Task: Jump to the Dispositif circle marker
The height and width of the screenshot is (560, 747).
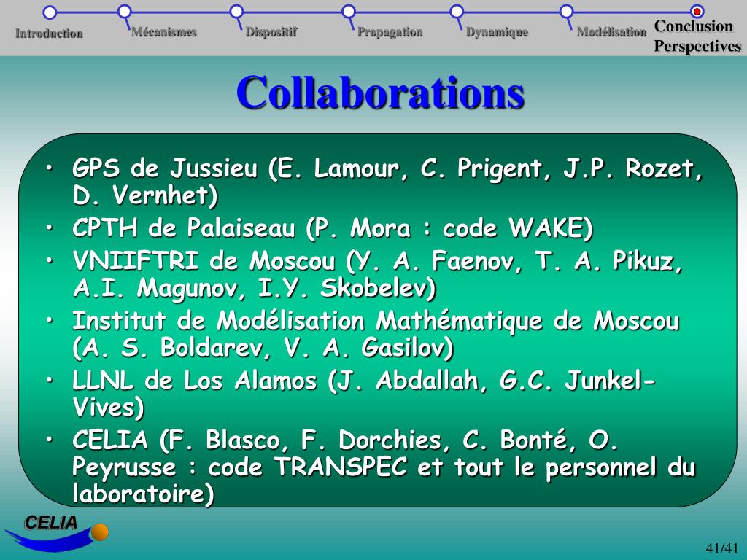Action: coord(236,12)
